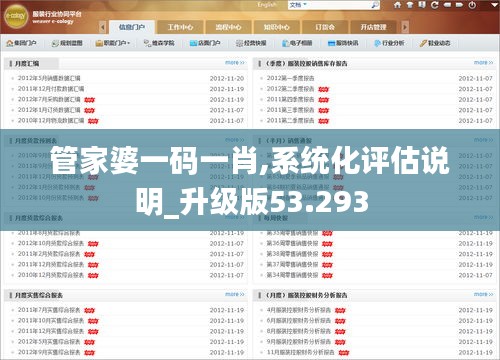Open 服饰快讯 in the shortcut bar

(343, 43)
